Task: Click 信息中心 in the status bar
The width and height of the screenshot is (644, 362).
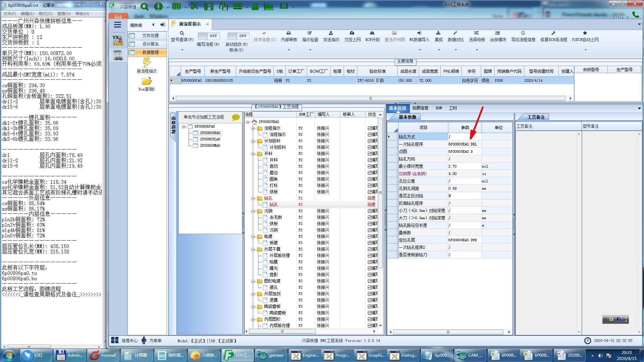Action: pos(125,341)
